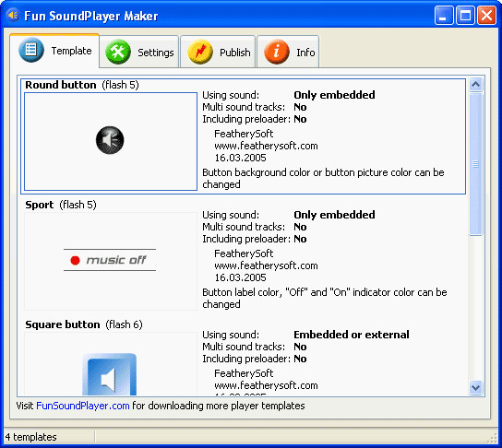This screenshot has height=448, width=502.
Task: Click the yellow Publish lightning icon
Action: pos(200,52)
